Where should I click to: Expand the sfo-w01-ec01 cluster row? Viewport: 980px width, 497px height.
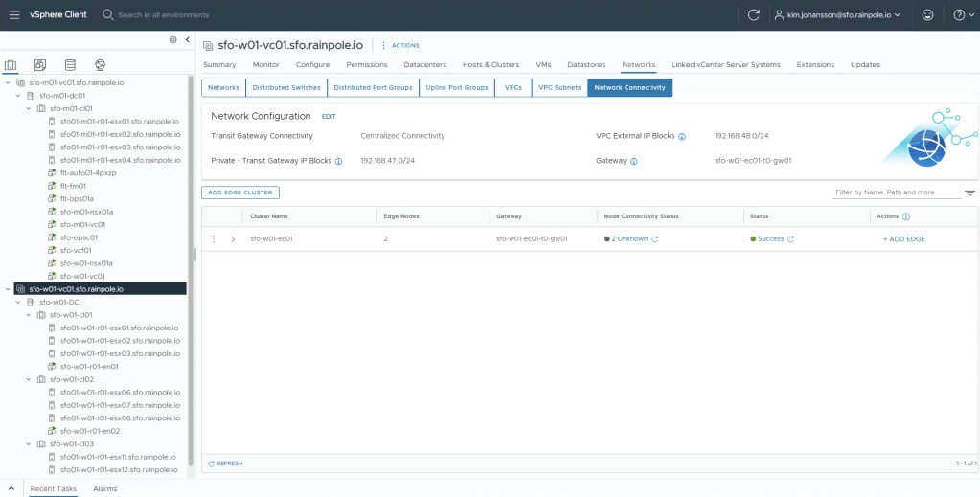(x=233, y=239)
